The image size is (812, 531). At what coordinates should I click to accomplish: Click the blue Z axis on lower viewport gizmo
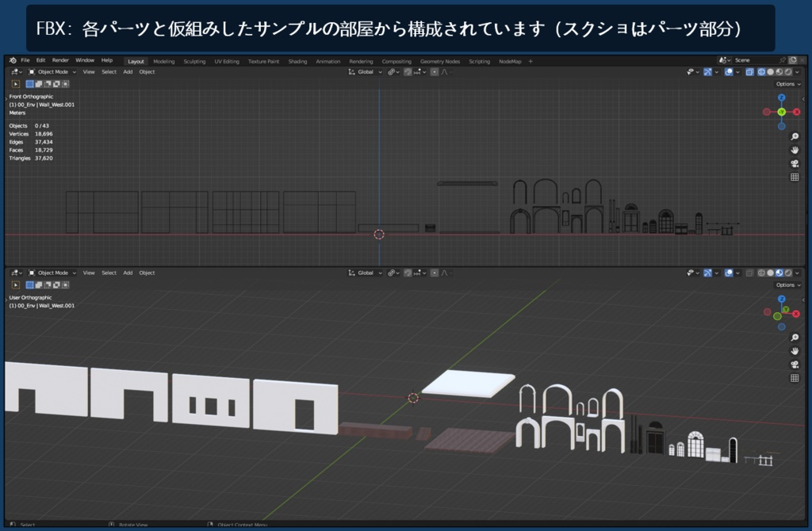click(x=781, y=299)
